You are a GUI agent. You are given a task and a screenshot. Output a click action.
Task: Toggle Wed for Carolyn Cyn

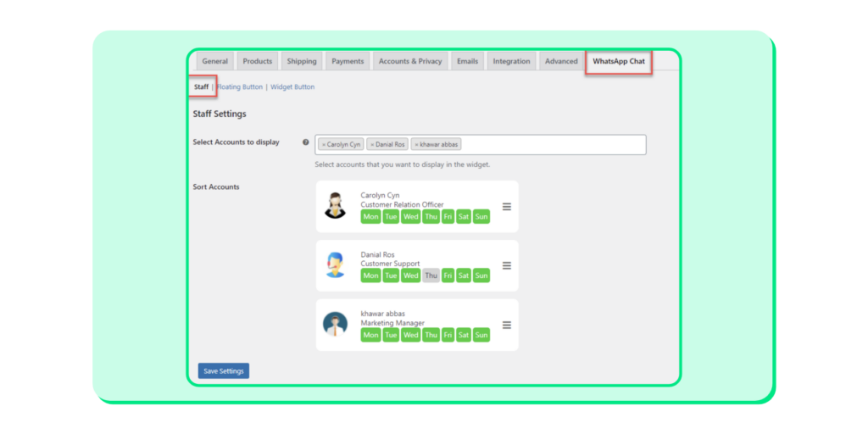(411, 216)
